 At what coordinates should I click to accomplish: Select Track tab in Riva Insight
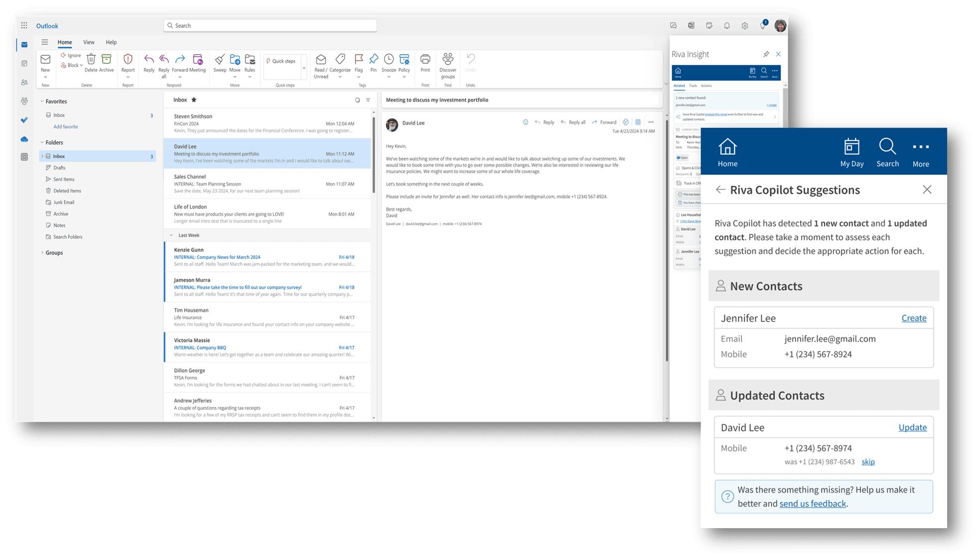click(x=693, y=86)
